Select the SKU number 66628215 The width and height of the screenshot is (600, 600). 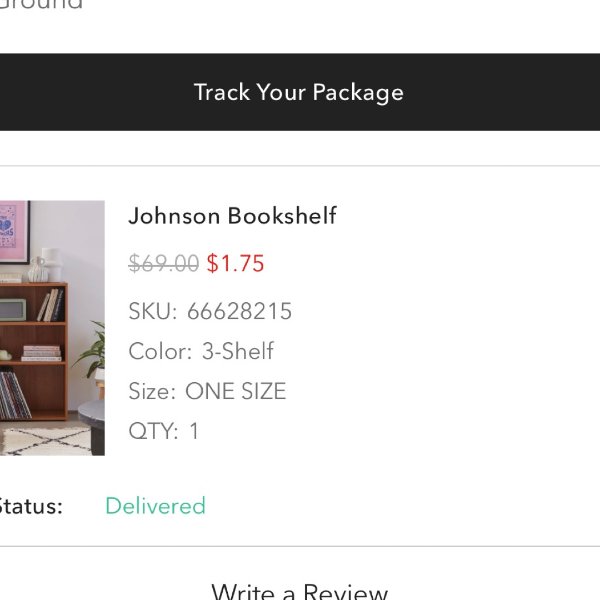(240, 311)
